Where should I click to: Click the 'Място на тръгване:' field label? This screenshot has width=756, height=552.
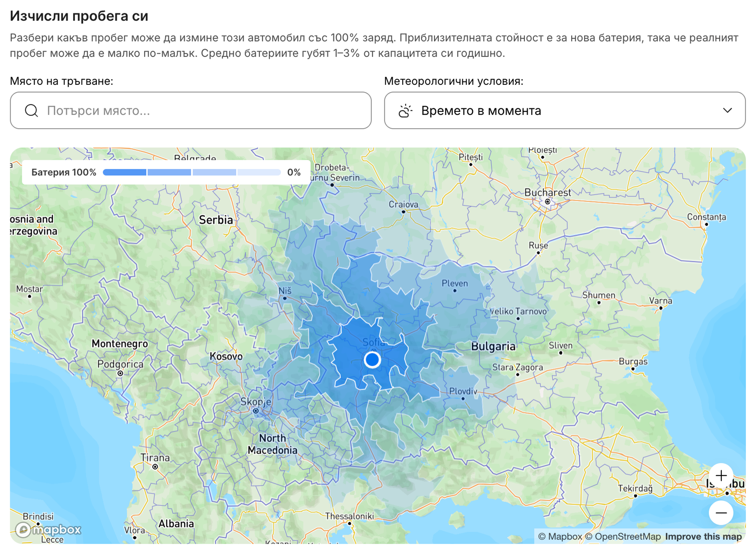(62, 81)
